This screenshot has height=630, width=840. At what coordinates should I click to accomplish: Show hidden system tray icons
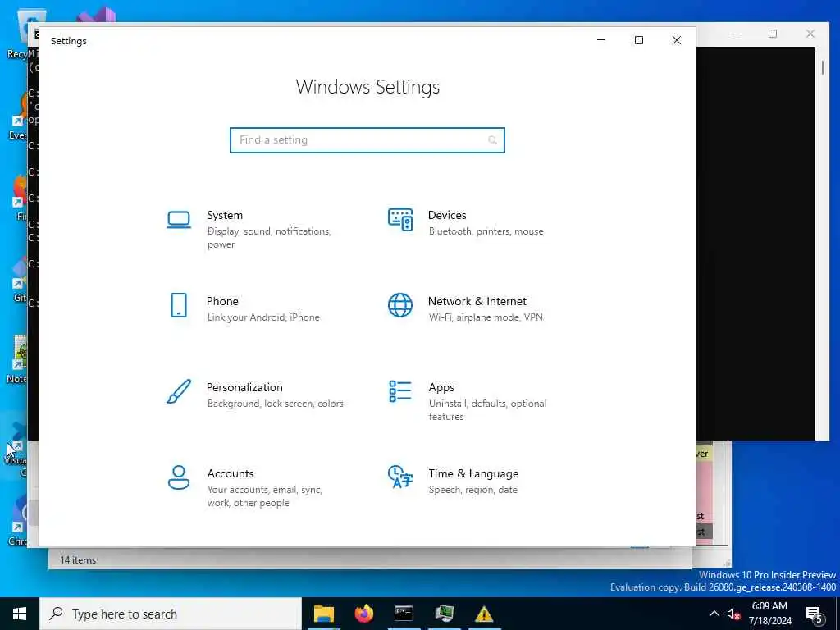714,614
